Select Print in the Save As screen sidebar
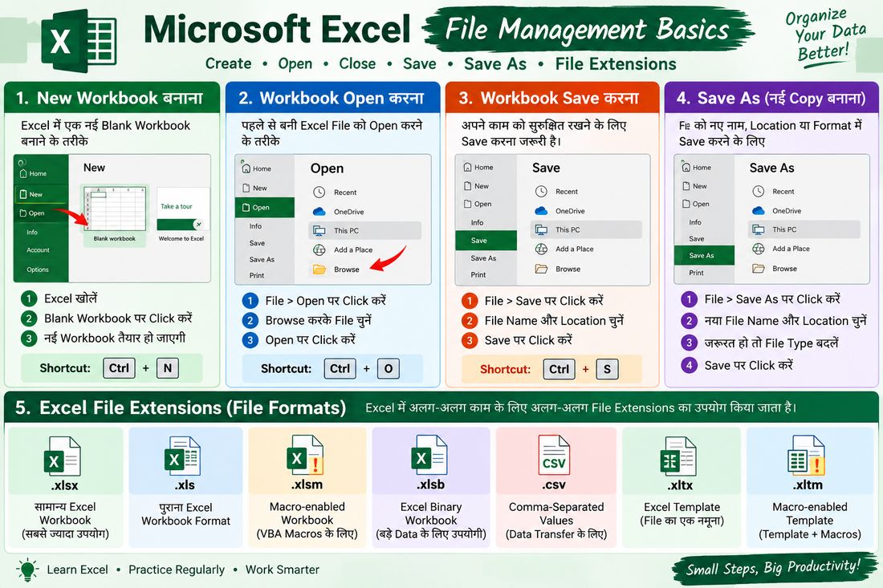The height and width of the screenshot is (588, 883). coord(696,272)
